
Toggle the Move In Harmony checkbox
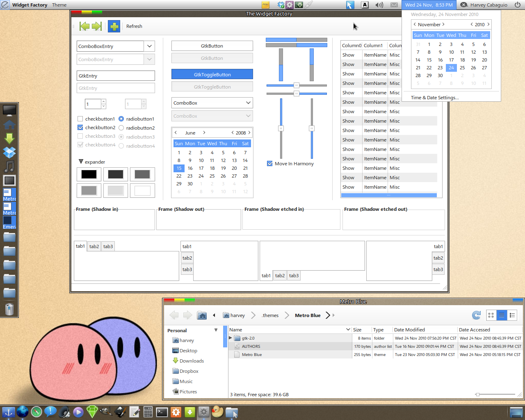(x=270, y=164)
